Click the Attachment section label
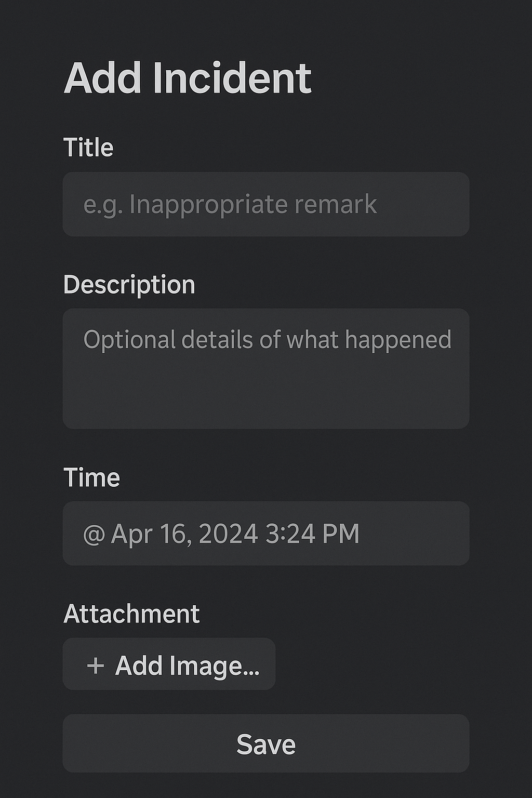532x798 pixels. [x=131, y=614]
